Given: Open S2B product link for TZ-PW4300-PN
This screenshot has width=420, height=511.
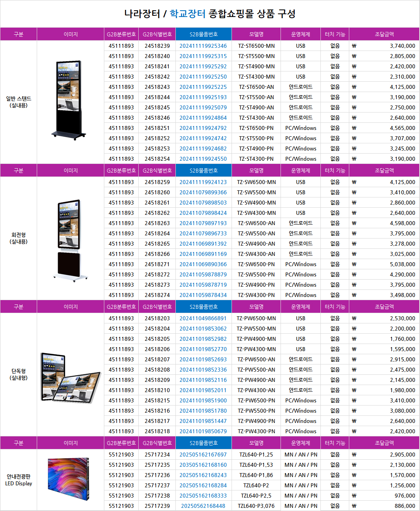Looking at the screenshot, I should click(203, 431).
